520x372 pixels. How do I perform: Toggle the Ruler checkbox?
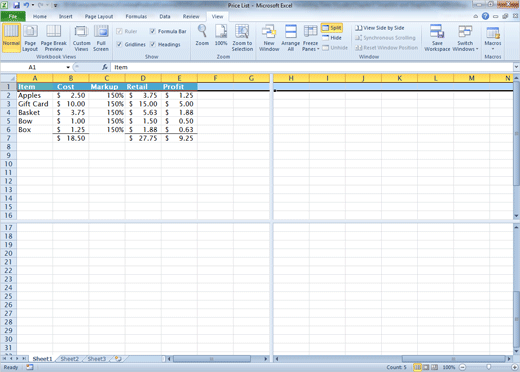[119, 31]
